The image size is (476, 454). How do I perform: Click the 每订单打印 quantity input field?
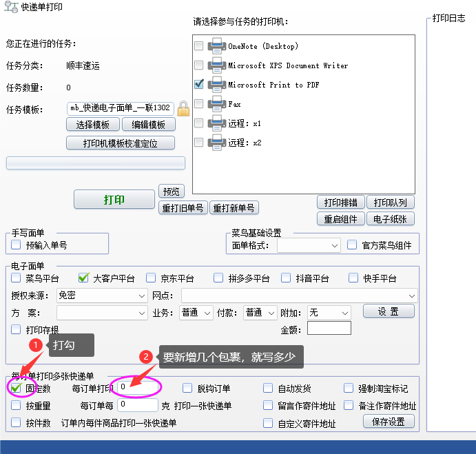tap(137, 388)
